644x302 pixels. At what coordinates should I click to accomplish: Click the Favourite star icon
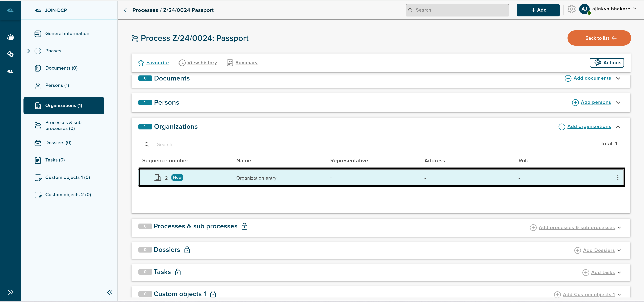pos(141,63)
